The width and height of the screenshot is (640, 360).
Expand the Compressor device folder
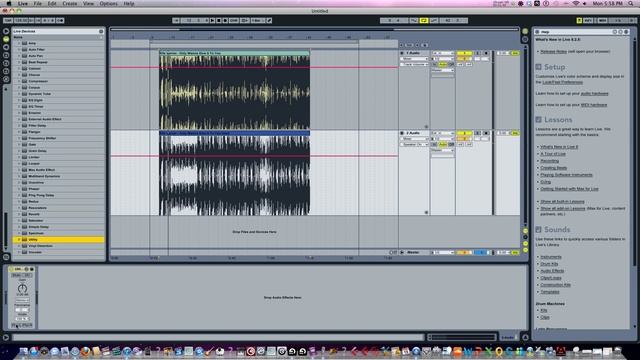click(19, 81)
